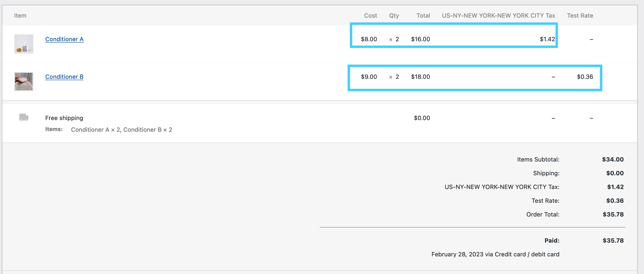
Task: Click Conditioner A's $8.00 cost
Action: (x=369, y=39)
